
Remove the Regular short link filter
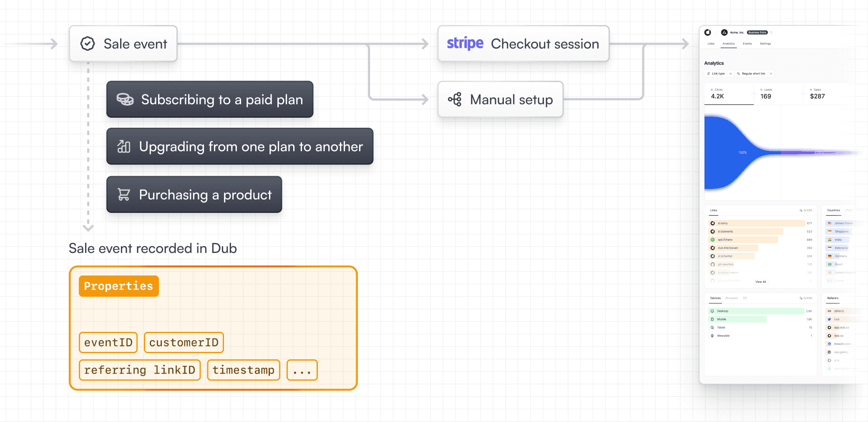click(771, 73)
